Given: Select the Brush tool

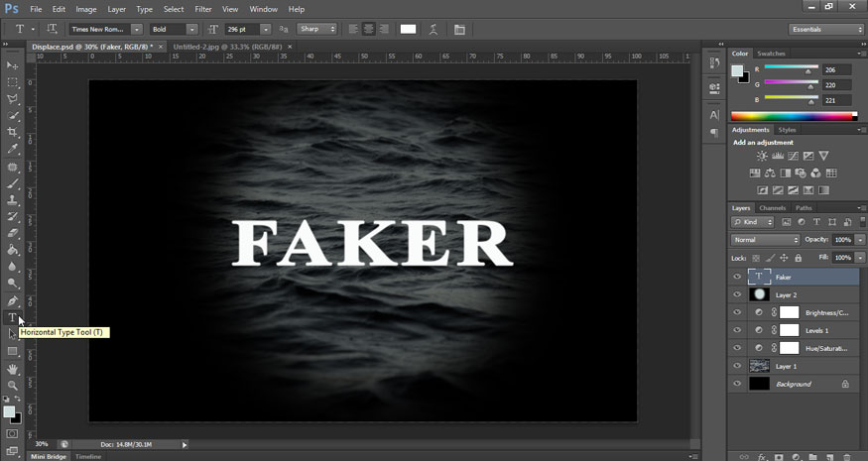Looking at the screenshot, I should pos(12,183).
